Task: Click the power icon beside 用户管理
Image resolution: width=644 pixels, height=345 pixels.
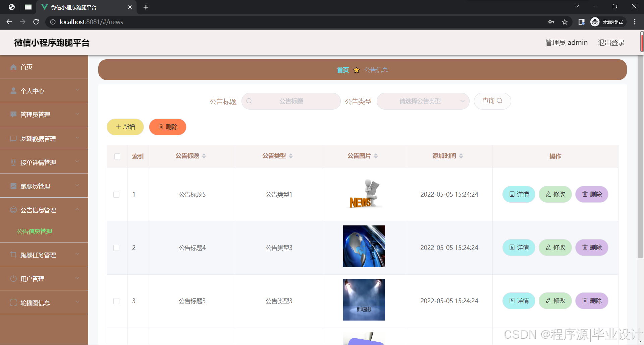Action: pos(13,279)
